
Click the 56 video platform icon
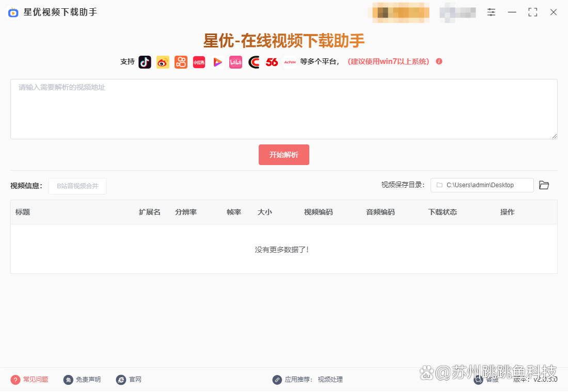tap(272, 62)
